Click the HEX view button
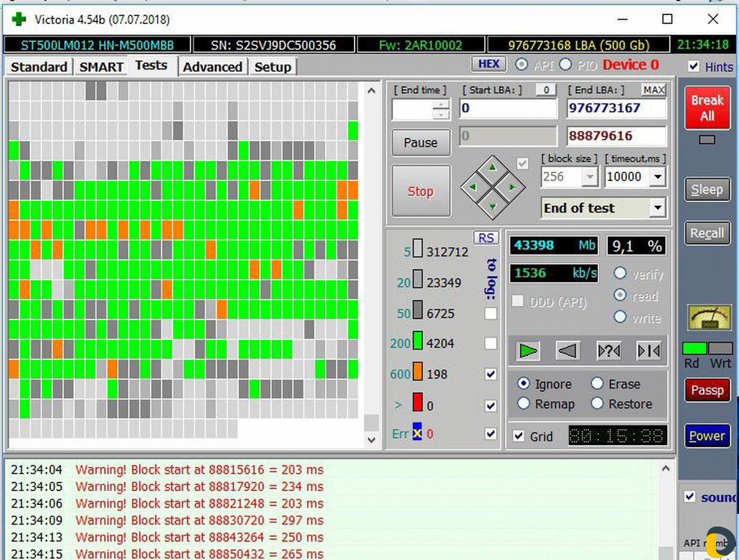The width and height of the screenshot is (739, 560). click(x=488, y=65)
